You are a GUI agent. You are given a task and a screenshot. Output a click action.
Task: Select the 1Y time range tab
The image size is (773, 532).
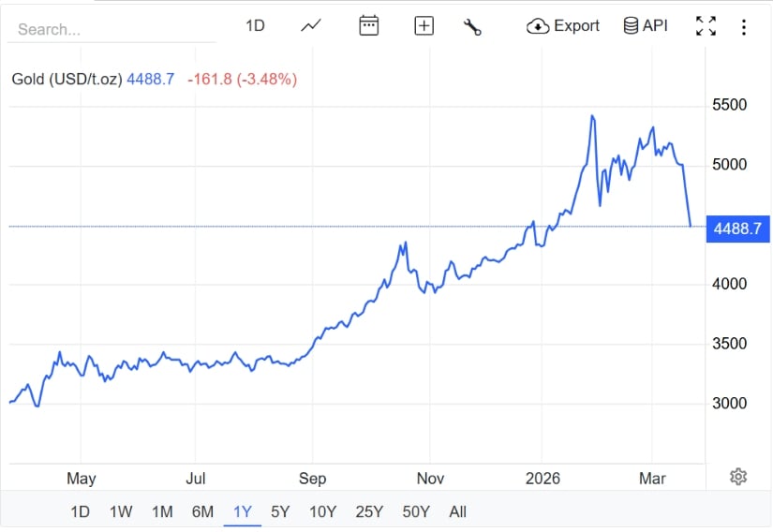pyautogui.click(x=243, y=511)
